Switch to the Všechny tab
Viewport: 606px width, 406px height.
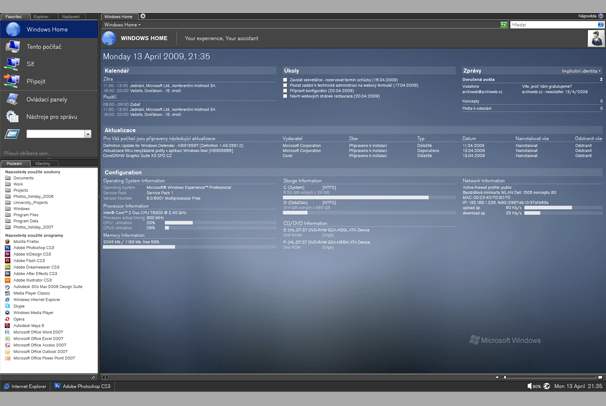[42, 163]
